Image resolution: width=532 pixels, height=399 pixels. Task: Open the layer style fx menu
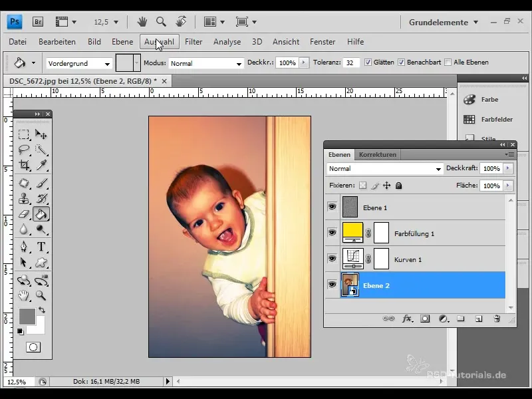click(x=407, y=319)
